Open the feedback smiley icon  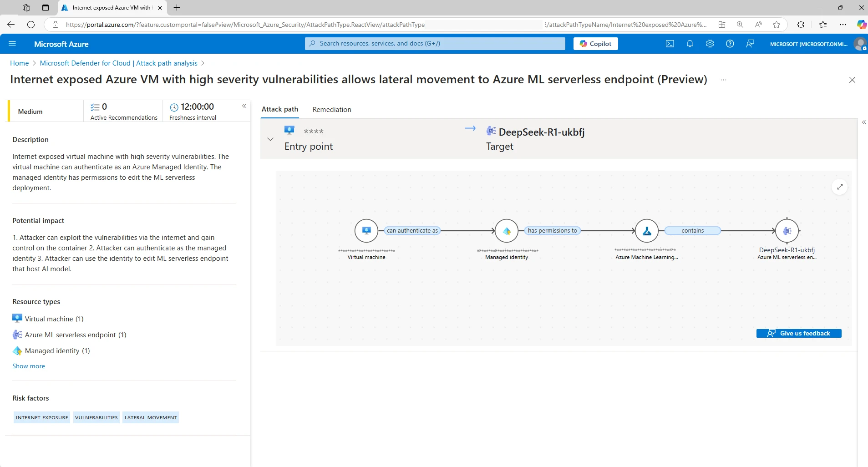point(749,44)
